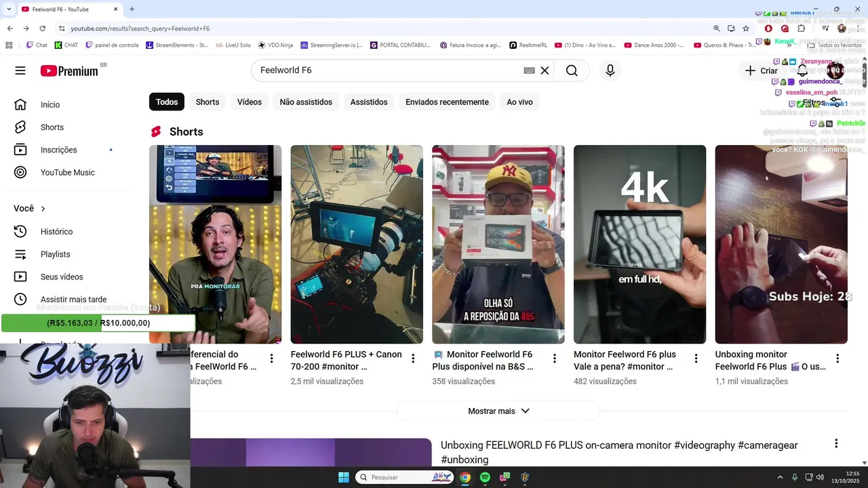Open the Unboxing monitor Feelworld Short thumbnail
The image size is (868, 488).
pyautogui.click(x=781, y=244)
